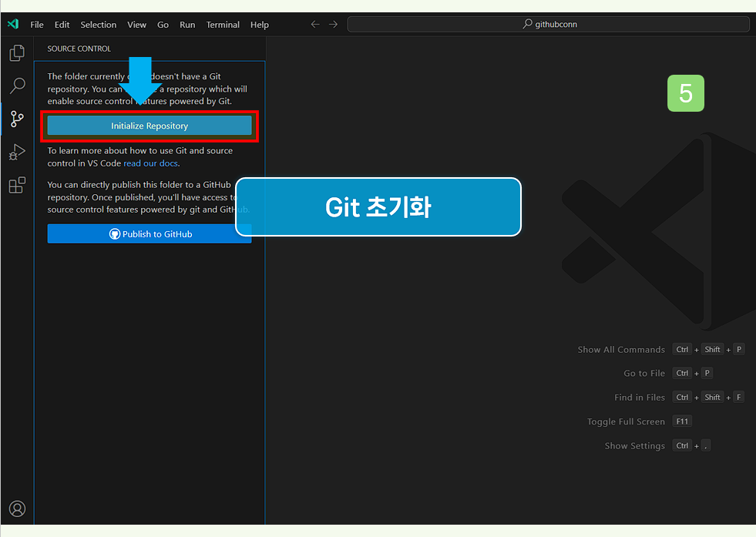Open the Go menu
This screenshot has height=537, width=756.
[163, 25]
